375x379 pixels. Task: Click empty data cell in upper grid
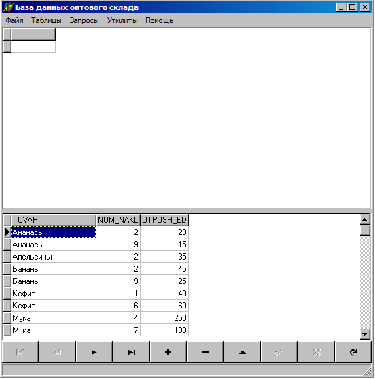coord(33,47)
